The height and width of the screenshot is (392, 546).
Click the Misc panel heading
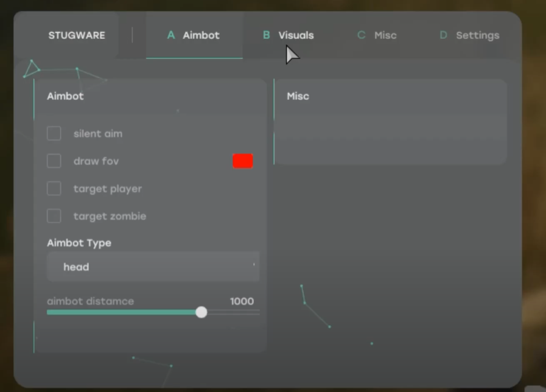pos(298,96)
